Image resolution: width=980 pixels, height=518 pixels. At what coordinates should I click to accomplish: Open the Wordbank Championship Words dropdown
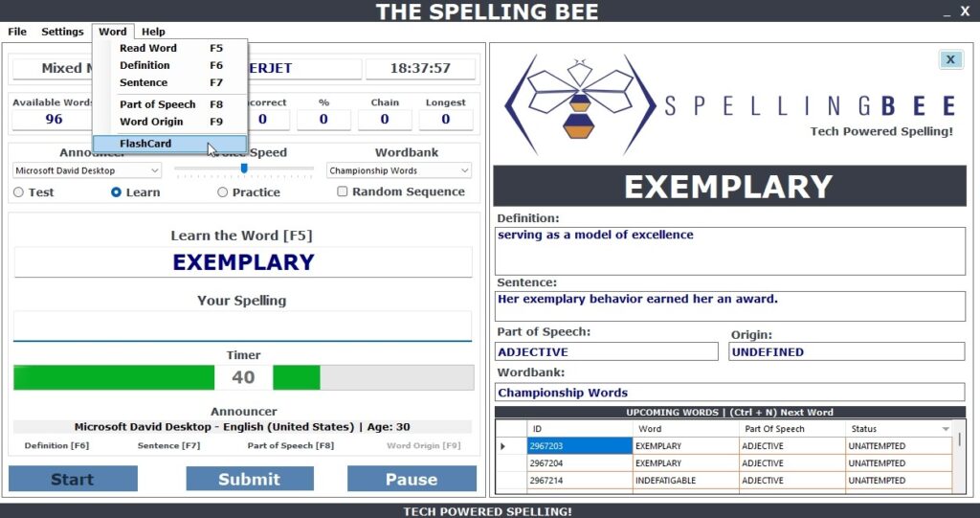coord(399,170)
